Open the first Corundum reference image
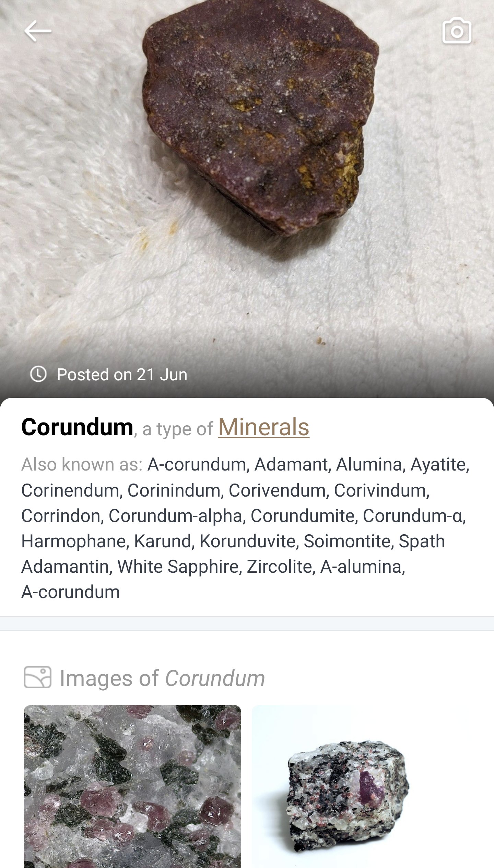The height and width of the screenshot is (868, 494). tap(132, 785)
